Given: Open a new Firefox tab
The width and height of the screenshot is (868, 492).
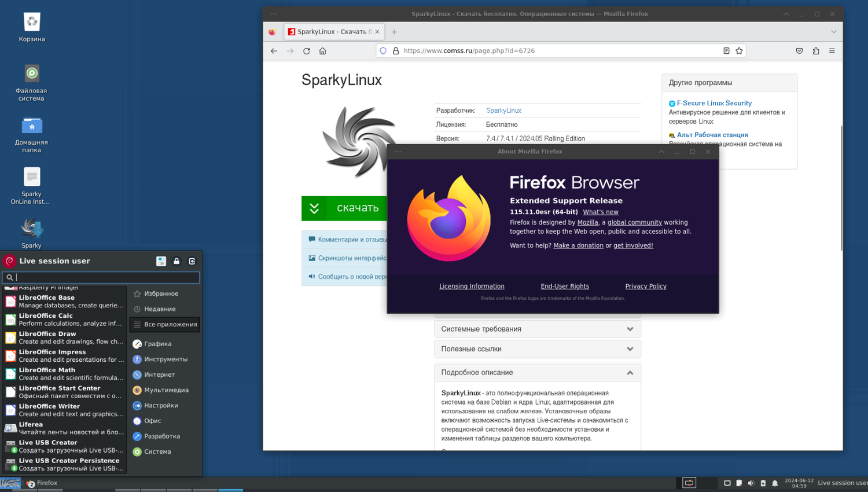Looking at the screenshot, I should click(x=394, y=32).
